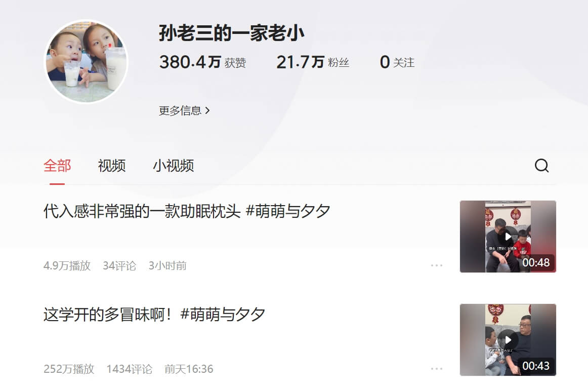This screenshot has width=588, height=388.
Task: Open more options for the 这学开的多冒昧啊 video
Action: pyautogui.click(x=437, y=369)
